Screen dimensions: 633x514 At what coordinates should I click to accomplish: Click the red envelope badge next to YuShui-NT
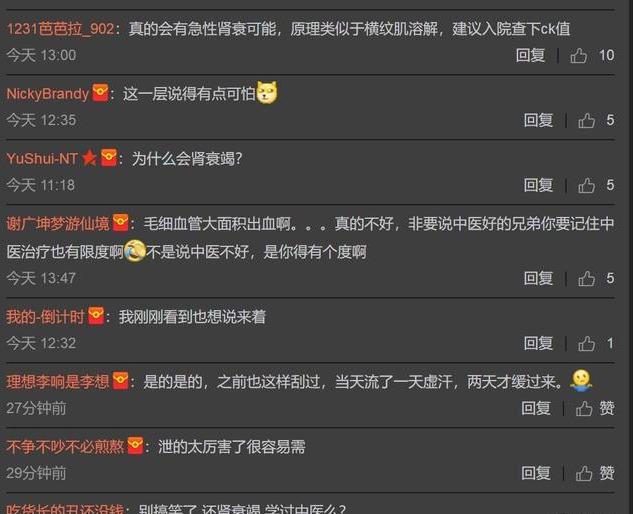pyautogui.click(x=109, y=157)
